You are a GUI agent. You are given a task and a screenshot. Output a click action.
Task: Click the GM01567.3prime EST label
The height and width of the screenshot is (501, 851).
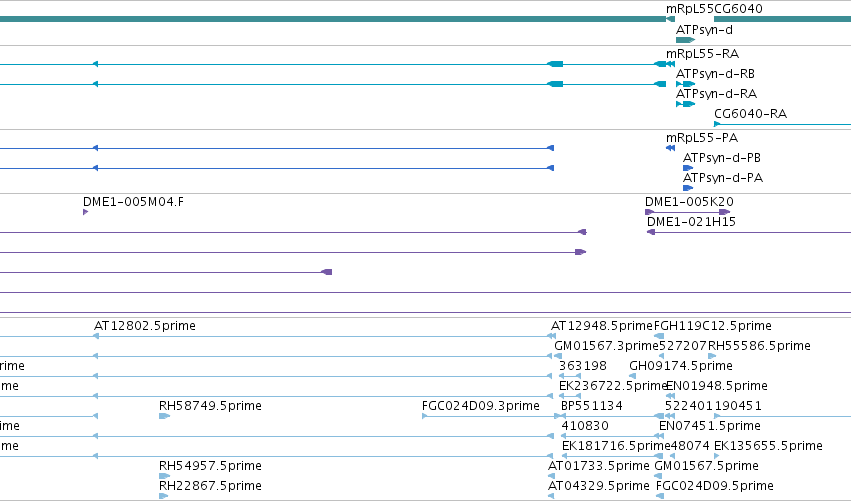click(606, 346)
